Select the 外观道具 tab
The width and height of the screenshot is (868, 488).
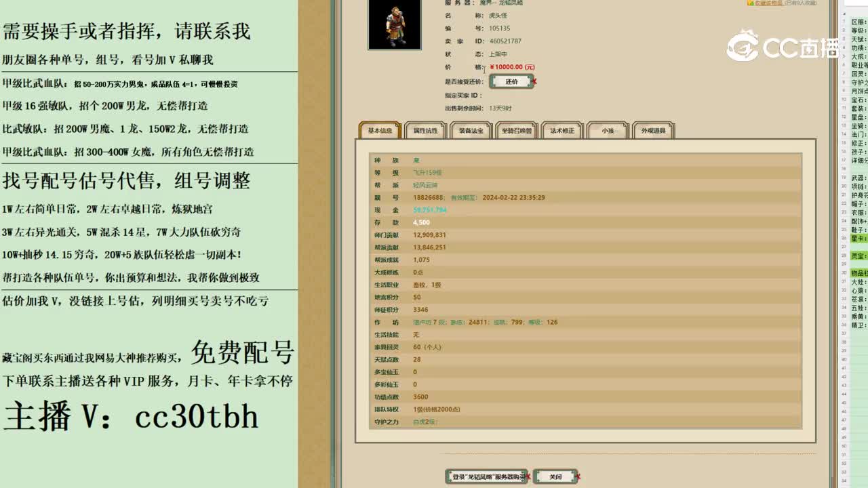click(x=653, y=130)
